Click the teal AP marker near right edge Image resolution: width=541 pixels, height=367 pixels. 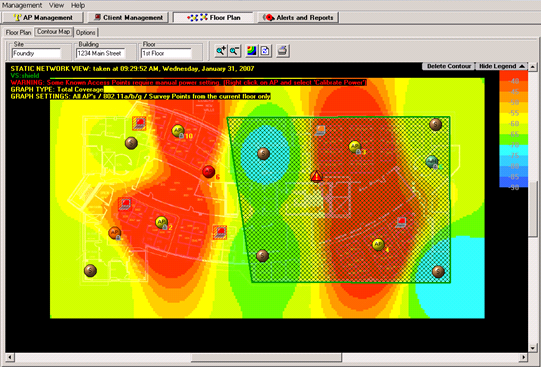tap(432, 161)
